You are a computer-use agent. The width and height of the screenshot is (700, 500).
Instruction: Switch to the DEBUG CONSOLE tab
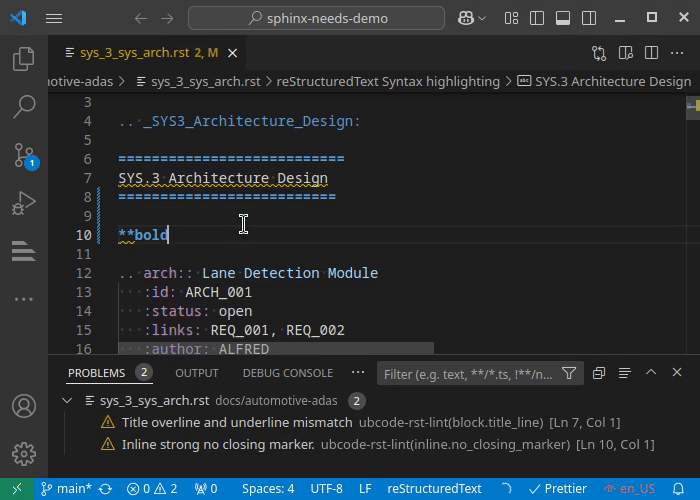288,373
